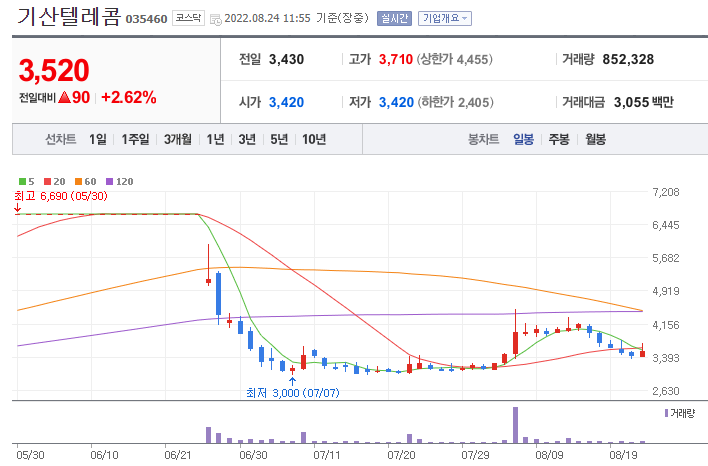Select the 5년 line chart tab

[279, 139]
